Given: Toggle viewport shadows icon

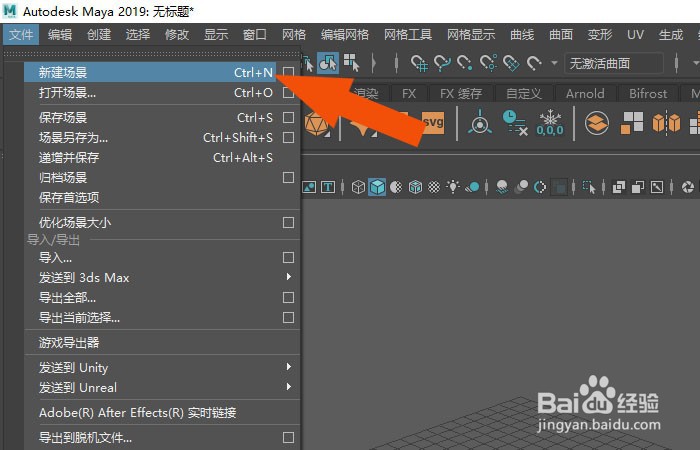Looking at the screenshot, I should (x=472, y=187).
